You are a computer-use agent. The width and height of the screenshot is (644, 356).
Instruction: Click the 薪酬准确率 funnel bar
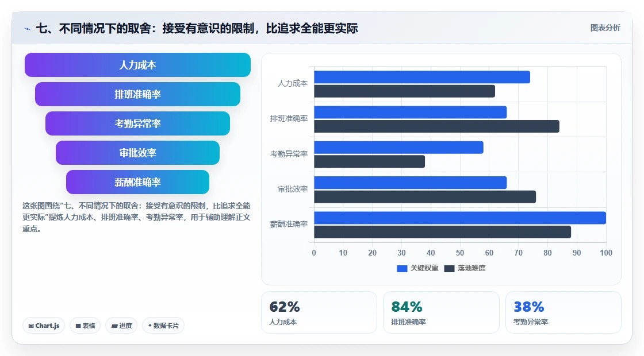(137, 182)
